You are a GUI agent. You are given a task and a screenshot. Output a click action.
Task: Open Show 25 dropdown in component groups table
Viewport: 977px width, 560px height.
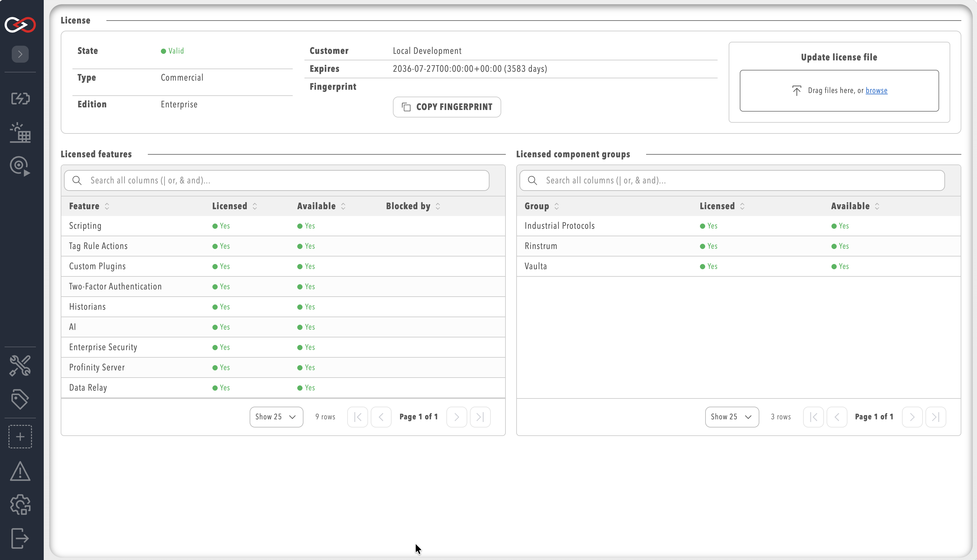732,417
